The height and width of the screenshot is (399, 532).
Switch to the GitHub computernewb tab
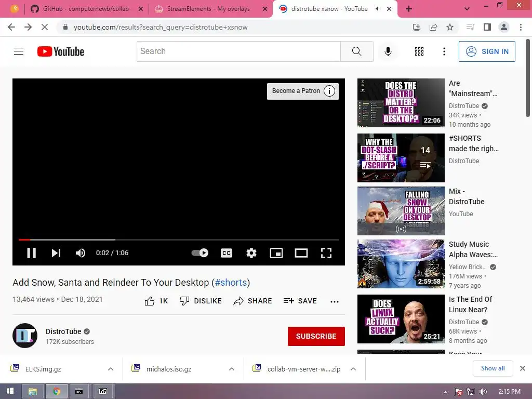click(x=87, y=9)
